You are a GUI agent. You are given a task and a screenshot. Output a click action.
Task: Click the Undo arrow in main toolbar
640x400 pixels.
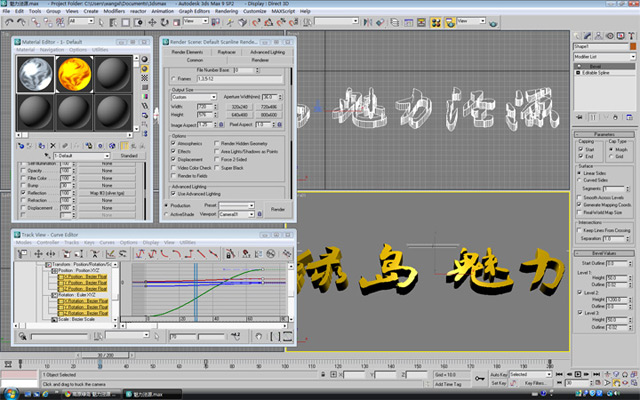click(x=7, y=20)
